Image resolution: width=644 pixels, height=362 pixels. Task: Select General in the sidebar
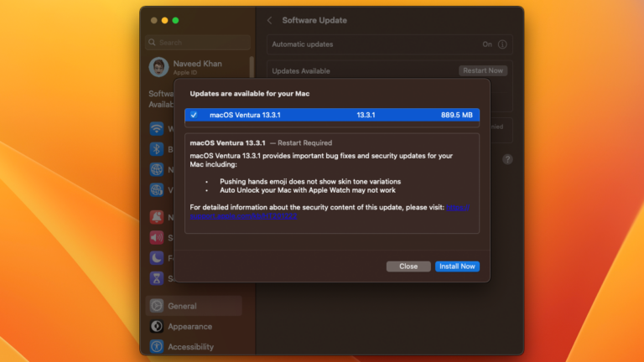coord(182,306)
